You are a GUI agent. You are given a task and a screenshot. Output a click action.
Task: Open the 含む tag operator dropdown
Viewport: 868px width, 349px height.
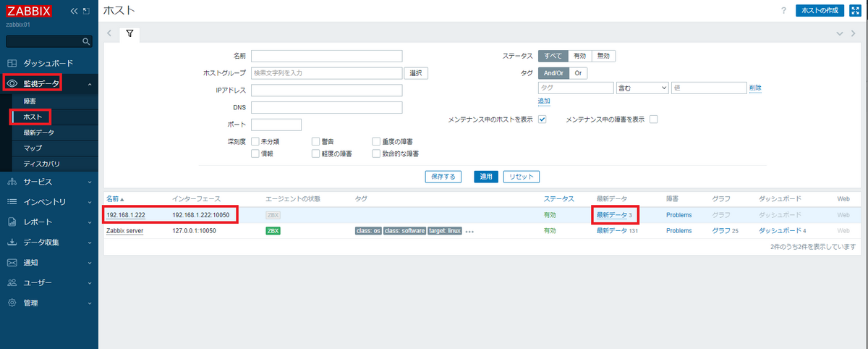pyautogui.click(x=642, y=88)
